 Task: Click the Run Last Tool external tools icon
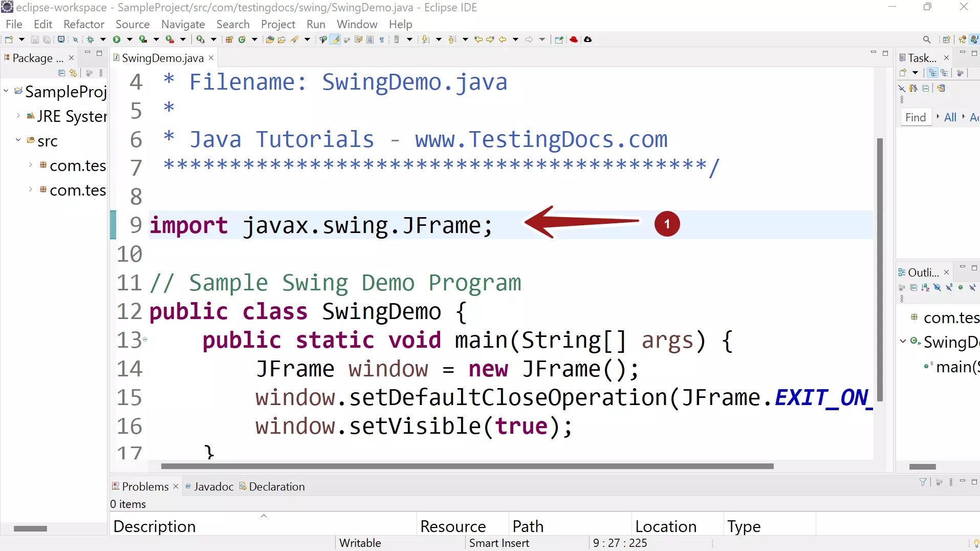coord(170,39)
